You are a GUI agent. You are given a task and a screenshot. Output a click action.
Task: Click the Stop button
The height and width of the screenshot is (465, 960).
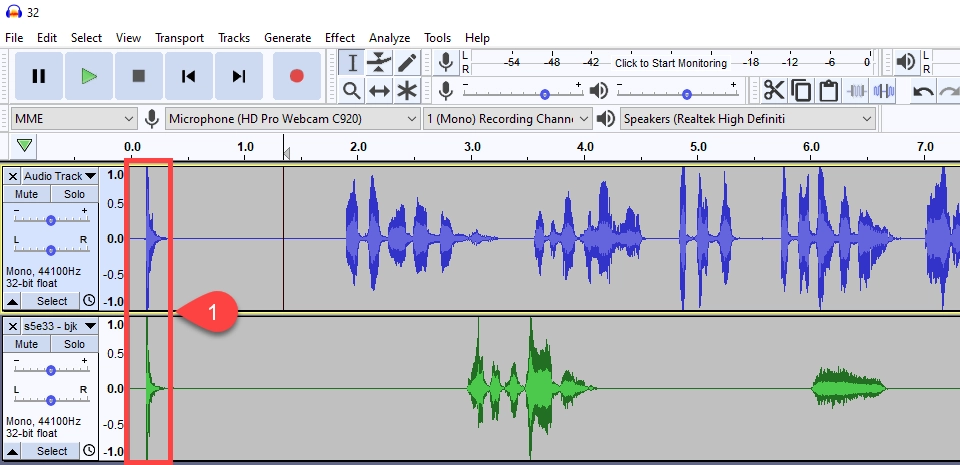[x=139, y=76]
